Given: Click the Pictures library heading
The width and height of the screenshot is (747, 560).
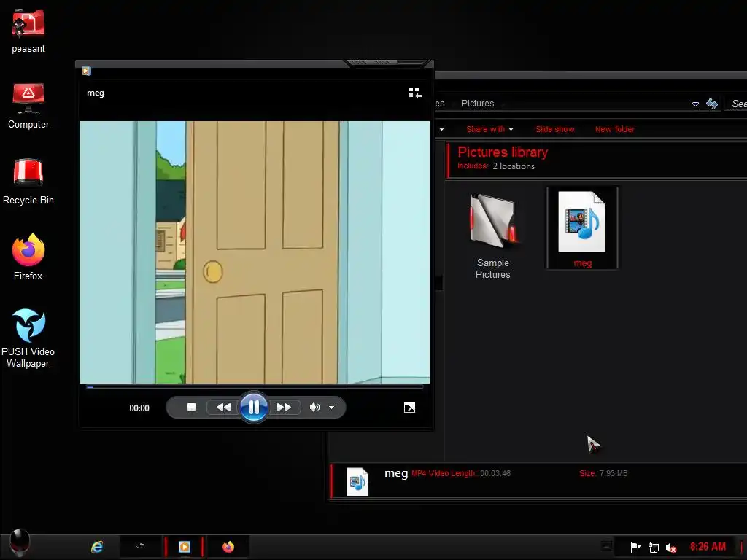Looking at the screenshot, I should 503,152.
